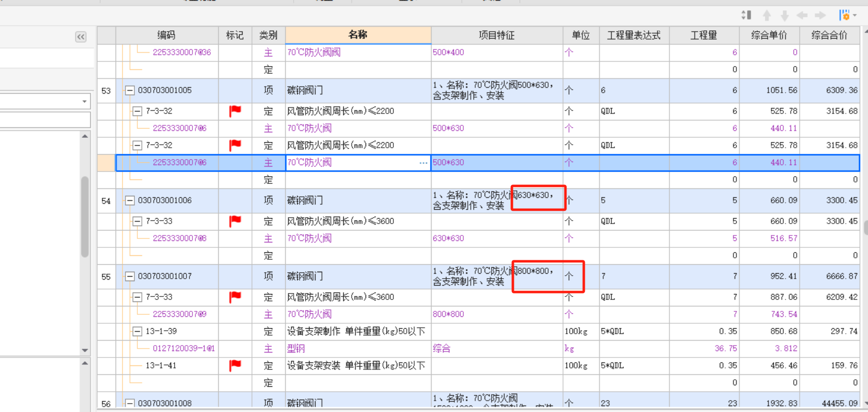This screenshot has height=412, width=868.
Task: Click the 70℃防火阀阀 name cell
Action: click(x=358, y=52)
